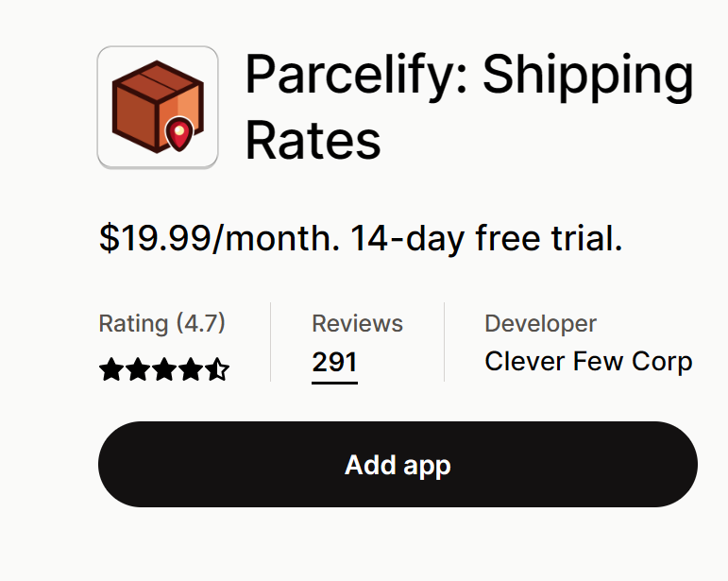Viewport: 728px width, 581px height.
Task: Click the red location pin on the box icon
Action: 179,134
